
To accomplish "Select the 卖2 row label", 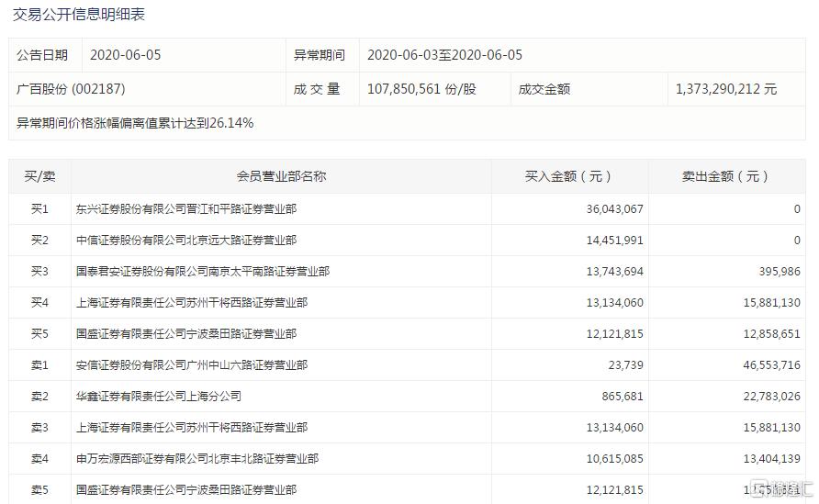I will tap(39, 397).
